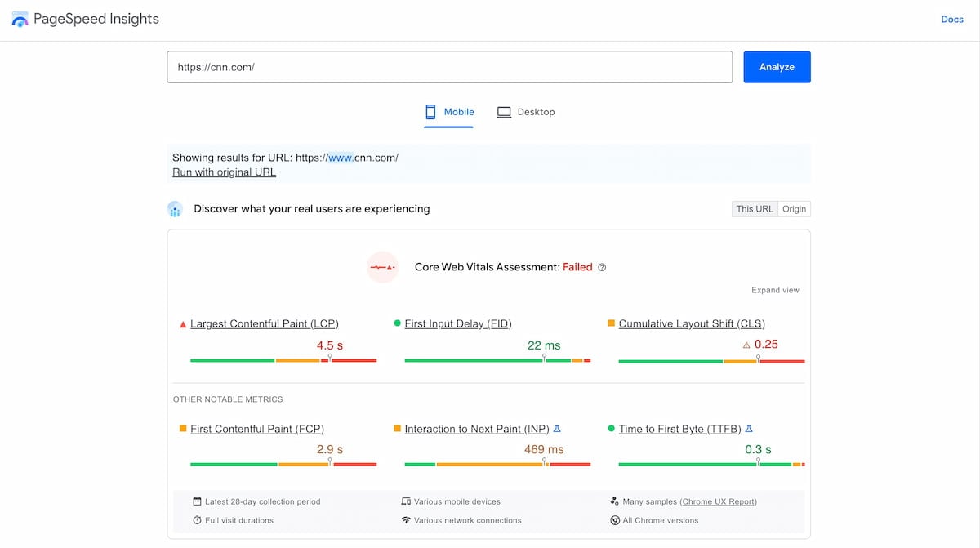Select the This URL toggle
The height and width of the screenshot is (548, 980).
(754, 208)
